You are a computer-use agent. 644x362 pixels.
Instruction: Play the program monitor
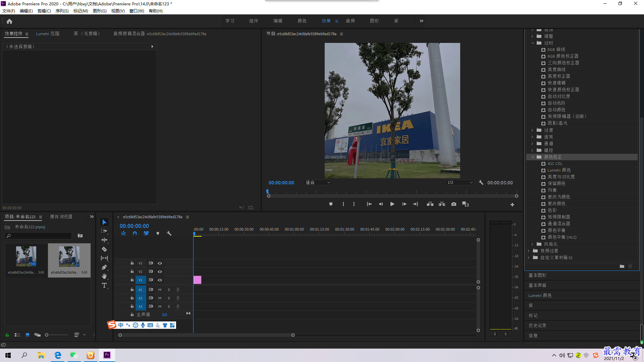coord(392,204)
